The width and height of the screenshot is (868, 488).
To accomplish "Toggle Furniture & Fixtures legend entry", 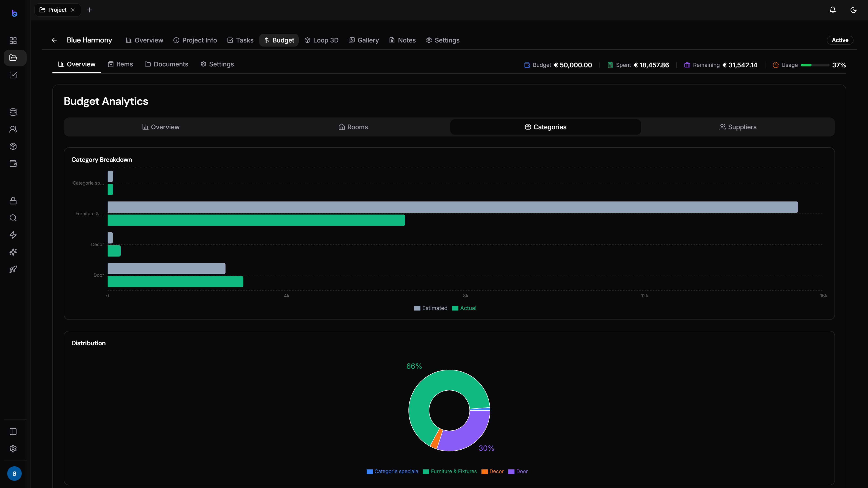I will tap(450, 472).
